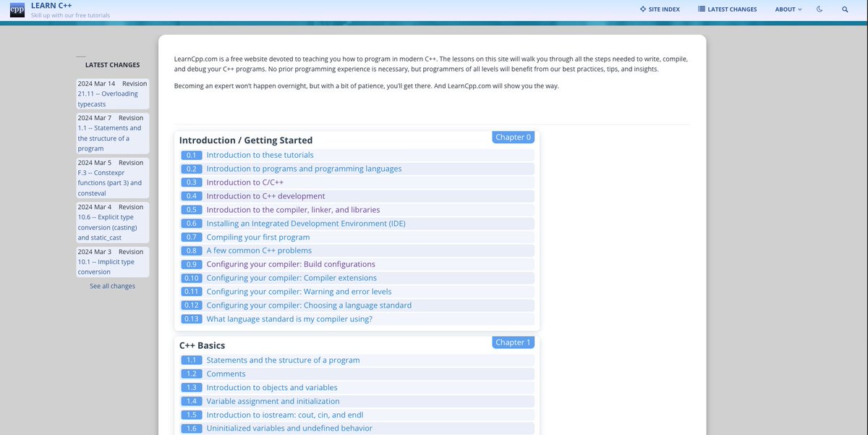
Task: Open Introduction to compiler, linker, and libraries
Action: pyautogui.click(x=293, y=210)
